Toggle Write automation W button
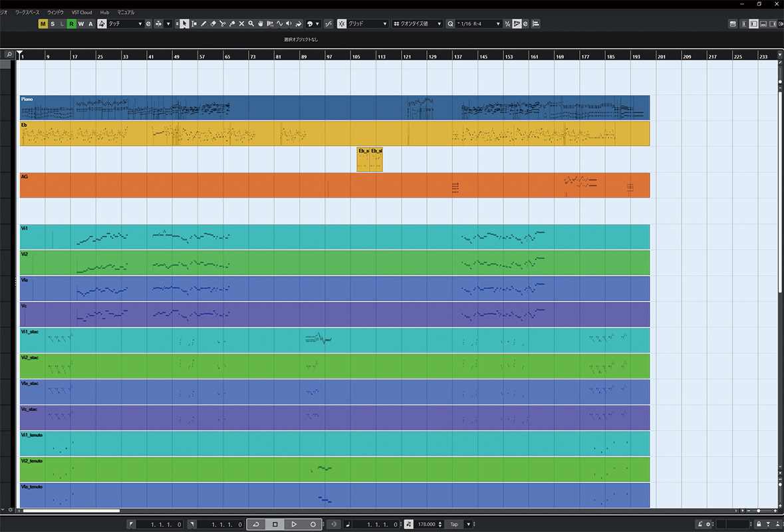 click(x=81, y=24)
